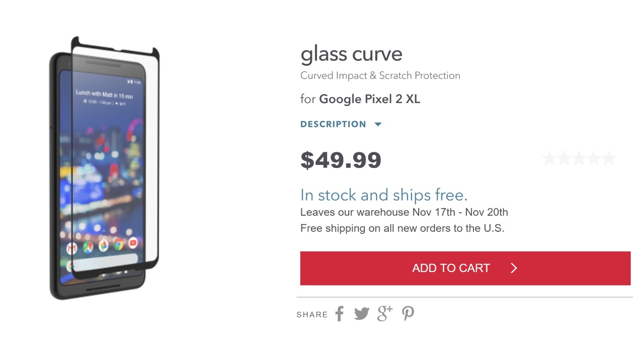
Task: Click the fourth rating star
Action: pyautogui.click(x=594, y=159)
